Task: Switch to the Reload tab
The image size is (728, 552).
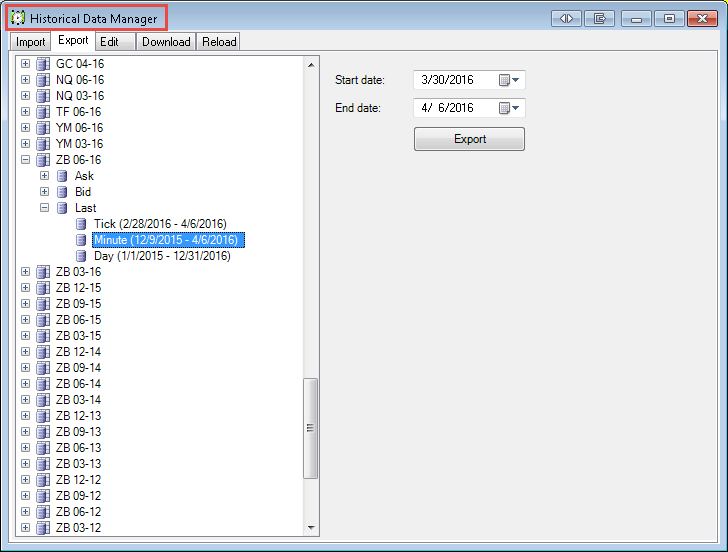Action: 219,42
